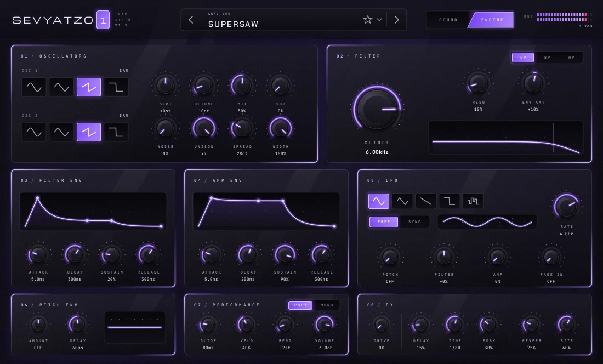Set filter type to LP
Viewport: 603px width, 364px height.
coord(523,57)
